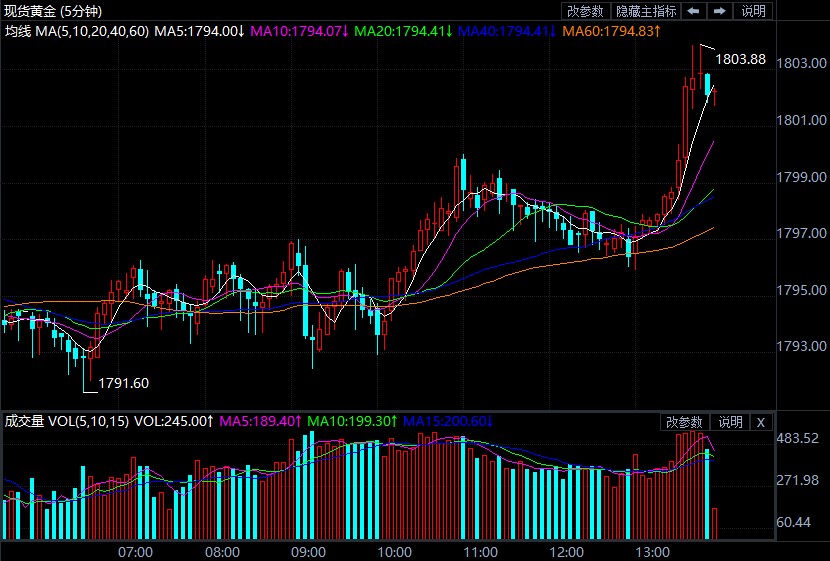Close the volume panel with X

(761, 422)
